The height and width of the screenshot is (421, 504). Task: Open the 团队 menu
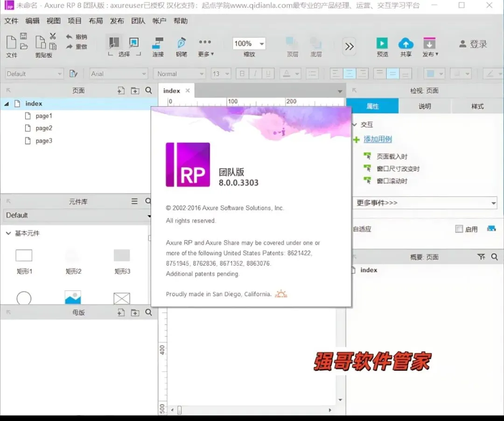138,21
